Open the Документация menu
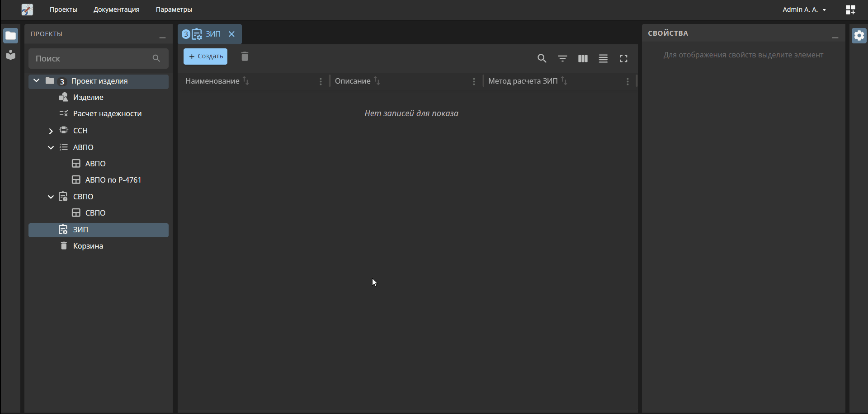Image resolution: width=868 pixels, height=414 pixels. (x=116, y=9)
